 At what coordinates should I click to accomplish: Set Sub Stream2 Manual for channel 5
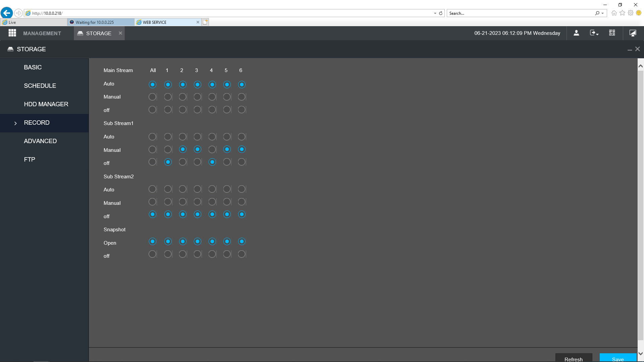coord(227,202)
